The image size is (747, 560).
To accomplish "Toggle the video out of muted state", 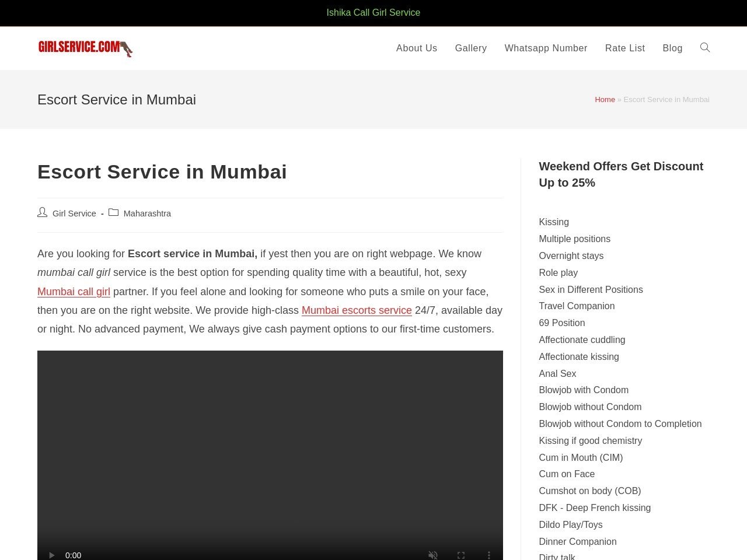I will click(433, 555).
